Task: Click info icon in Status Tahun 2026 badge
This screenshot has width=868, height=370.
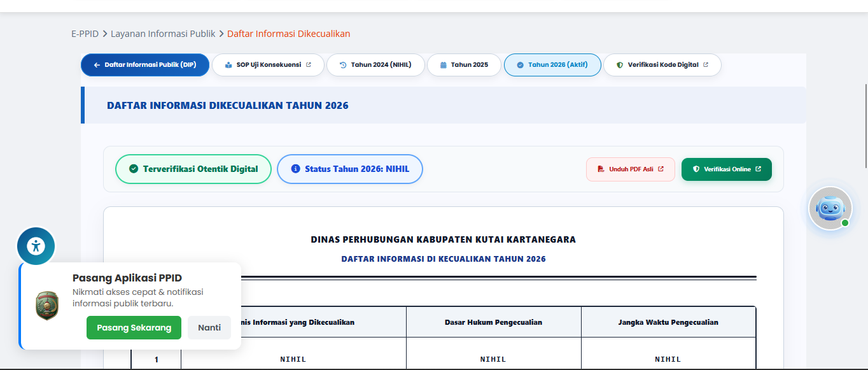Action: pos(295,169)
